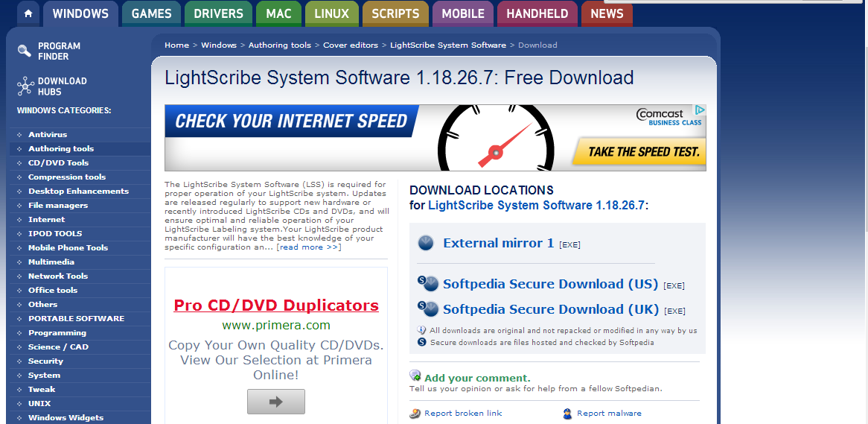
Task: Select Science / CAD category
Action: (58, 347)
